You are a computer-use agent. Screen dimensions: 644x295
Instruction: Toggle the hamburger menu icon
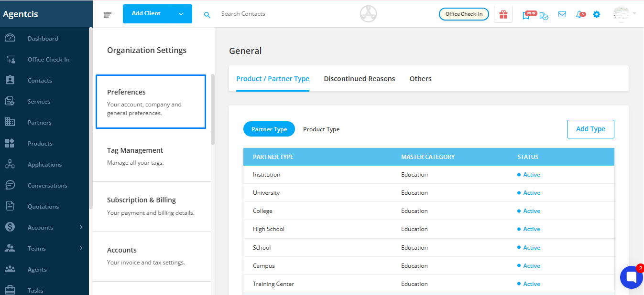[108, 15]
